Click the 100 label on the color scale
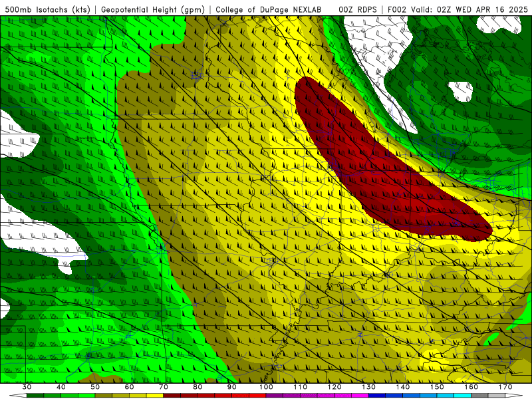 click(266, 387)
